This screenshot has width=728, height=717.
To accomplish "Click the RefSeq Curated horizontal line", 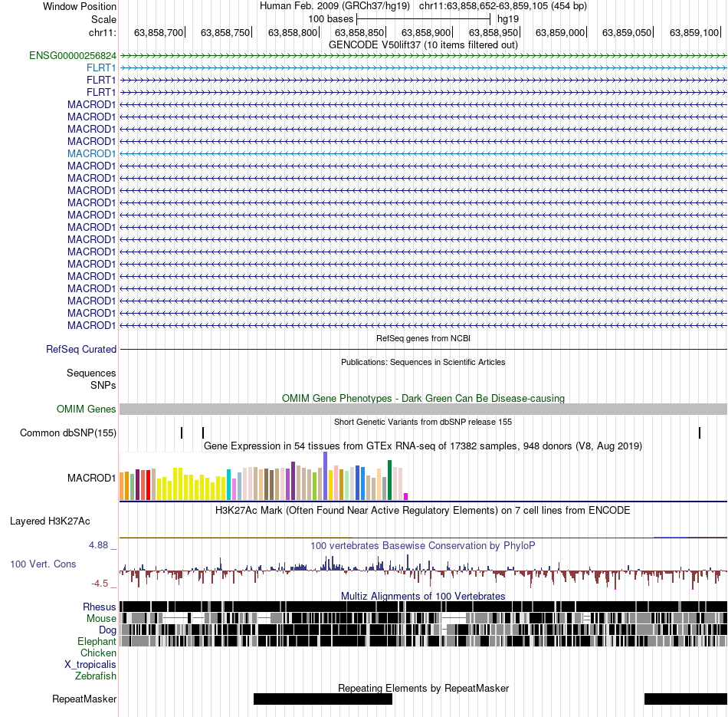I will click(423, 350).
